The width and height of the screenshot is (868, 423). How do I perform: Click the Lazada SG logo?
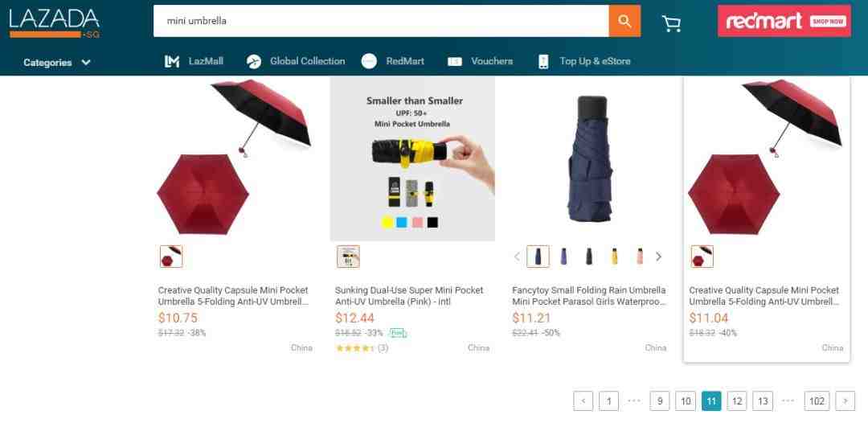(55, 23)
